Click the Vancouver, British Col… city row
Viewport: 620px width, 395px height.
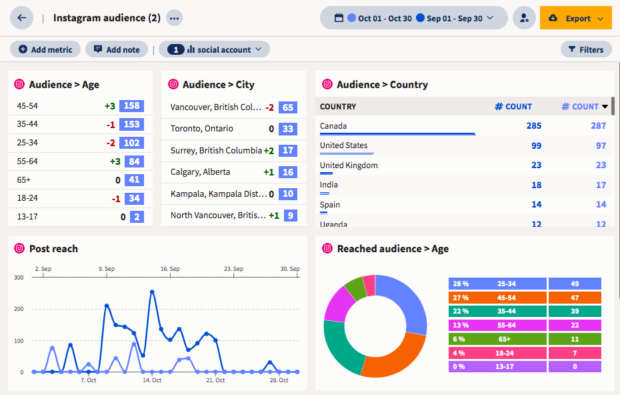point(234,107)
